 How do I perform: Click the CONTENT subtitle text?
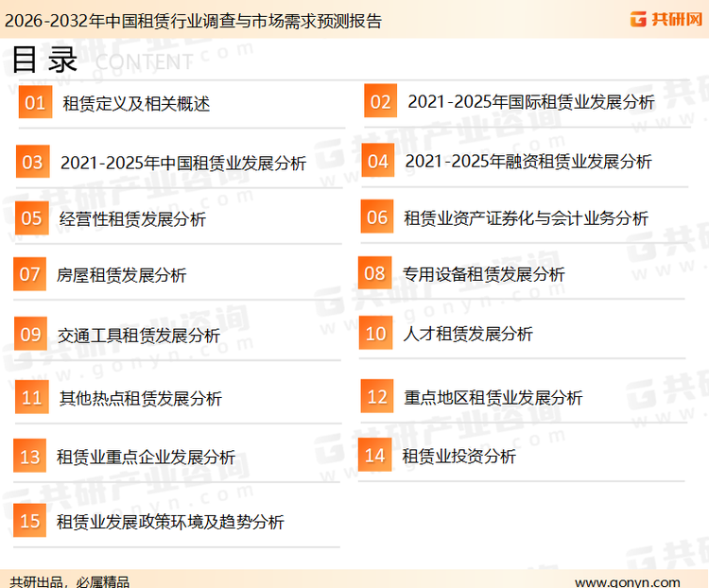[145, 62]
